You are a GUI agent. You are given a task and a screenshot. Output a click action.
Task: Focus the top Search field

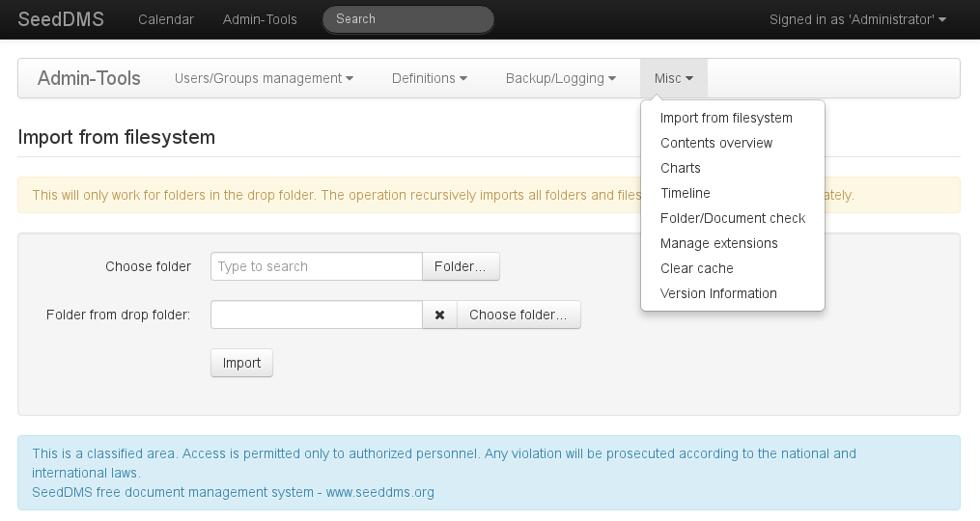point(408,19)
